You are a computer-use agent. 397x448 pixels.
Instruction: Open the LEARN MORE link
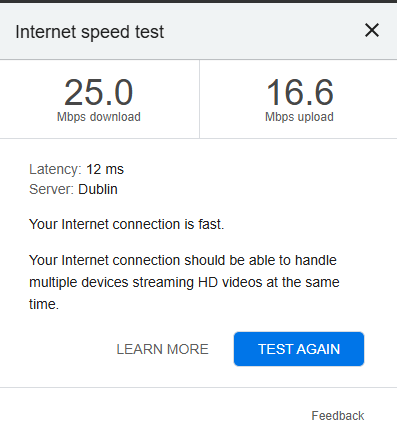(x=162, y=349)
